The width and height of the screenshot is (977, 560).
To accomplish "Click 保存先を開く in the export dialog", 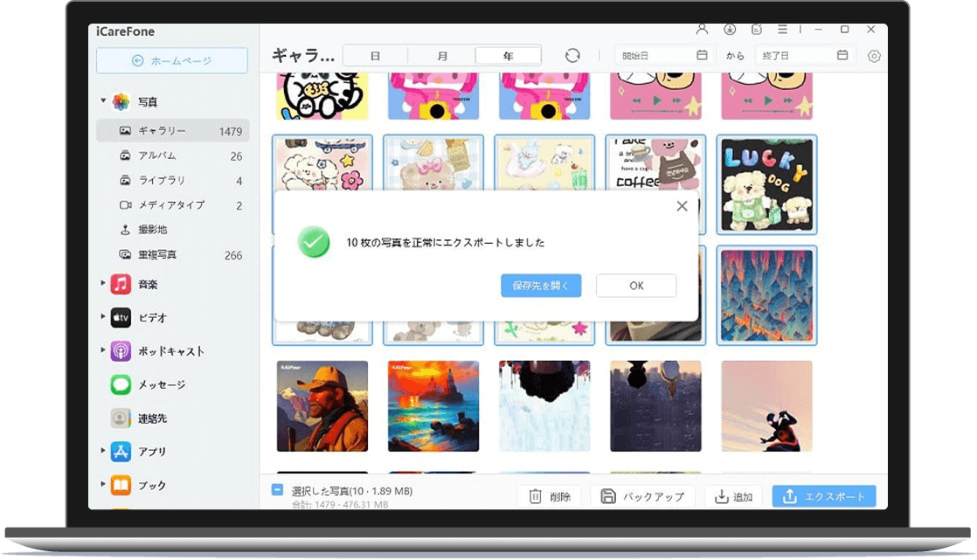I will point(540,285).
